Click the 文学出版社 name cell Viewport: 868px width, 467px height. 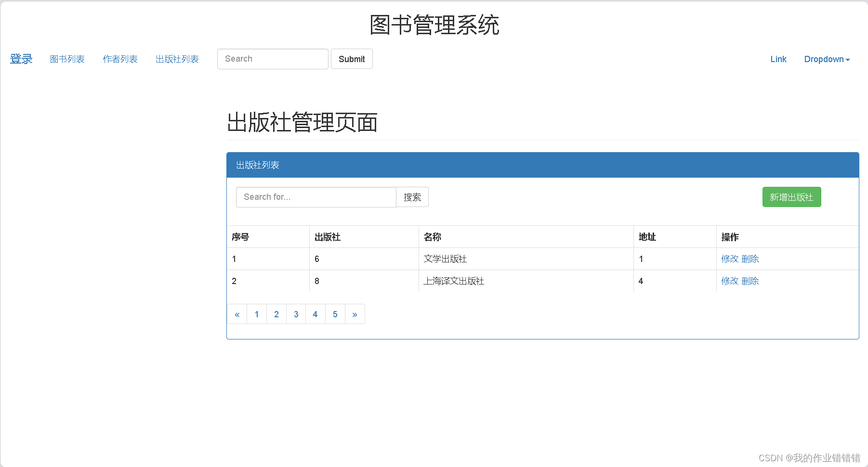[526, 259]
